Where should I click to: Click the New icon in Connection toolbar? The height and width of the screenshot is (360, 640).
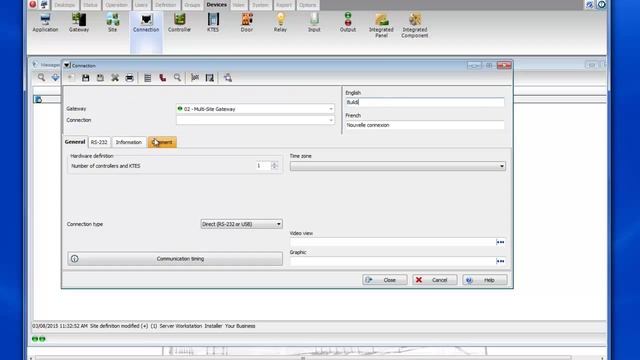coord(71,78)
